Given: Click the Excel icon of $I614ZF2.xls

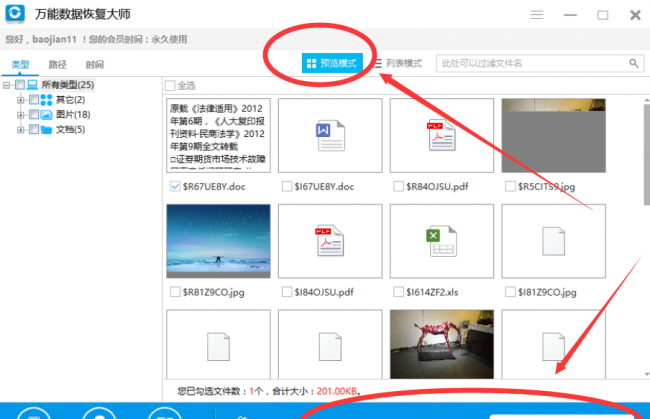Looking at the screenshot, I should [x=441, y=241].
